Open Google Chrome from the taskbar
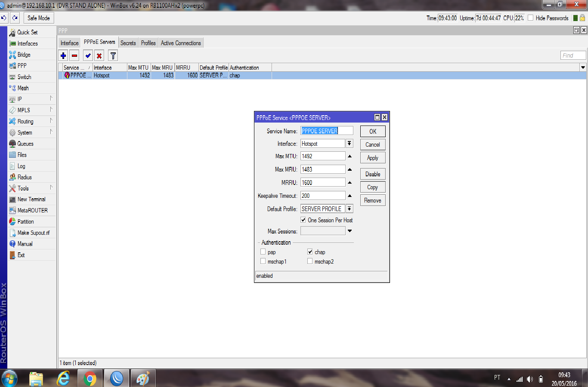The height and width of the screenshot is (387, 588). (x=90, y=378)
